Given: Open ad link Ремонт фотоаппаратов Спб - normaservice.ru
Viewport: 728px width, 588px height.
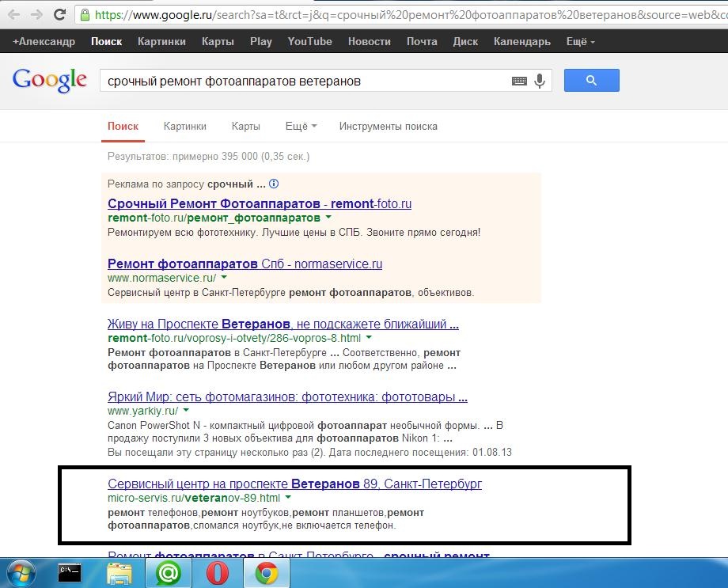Looking at the screenshot, I should (x=245, y=264).
